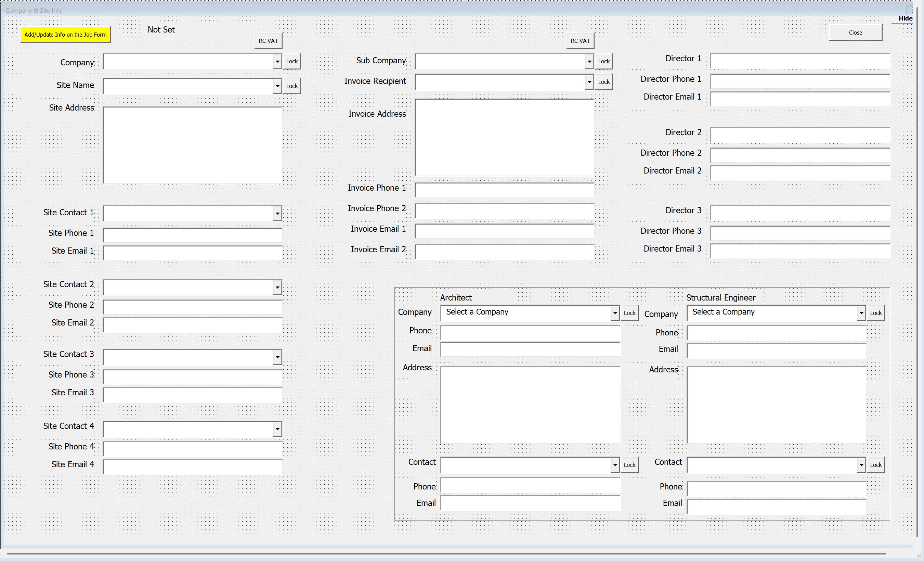
Task: Click the Director 1 text field
Action: click(x=799, y=61)
